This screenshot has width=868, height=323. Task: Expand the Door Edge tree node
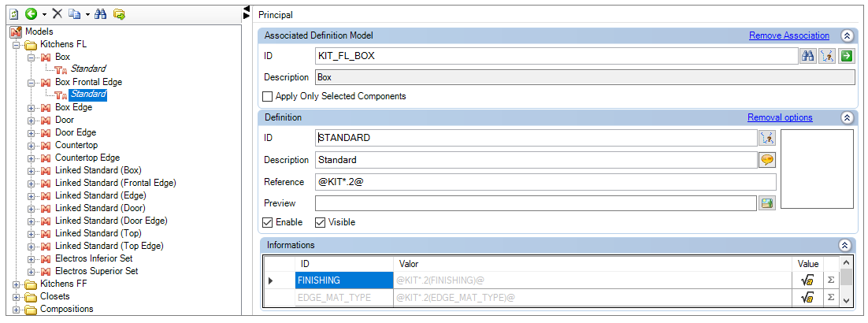pyautogui.click(x=32, y=132)
